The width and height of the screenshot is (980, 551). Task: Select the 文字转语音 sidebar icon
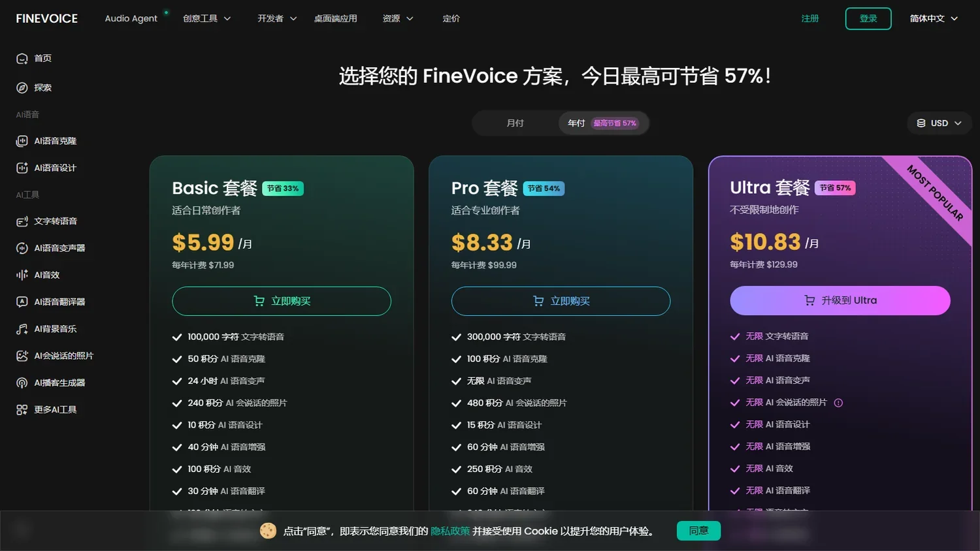[x=22, y=221]
